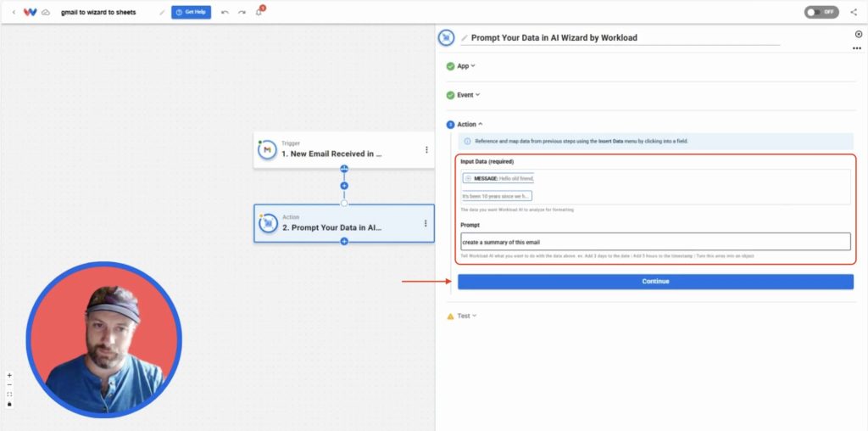Close the step configuration panel
The image size is (868, 431).
(x=859, y=34)
